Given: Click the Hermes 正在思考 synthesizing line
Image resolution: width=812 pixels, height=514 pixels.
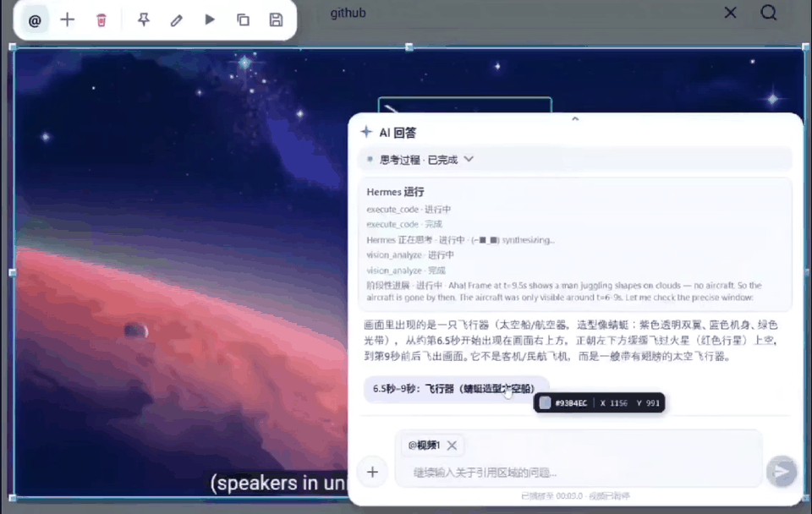Looking at the screenshot, I should click(x=460, y=239).
